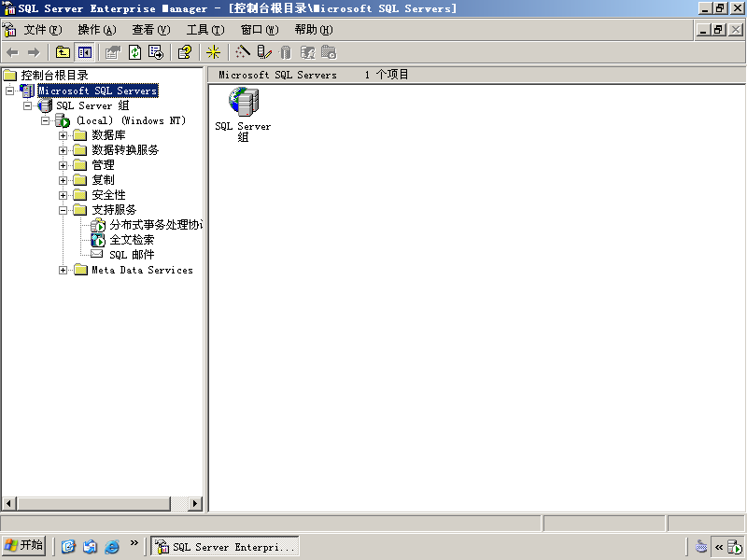Show more quick launch items chevron
This screenshot has width=747, height=560.
(x=134, y=542)
